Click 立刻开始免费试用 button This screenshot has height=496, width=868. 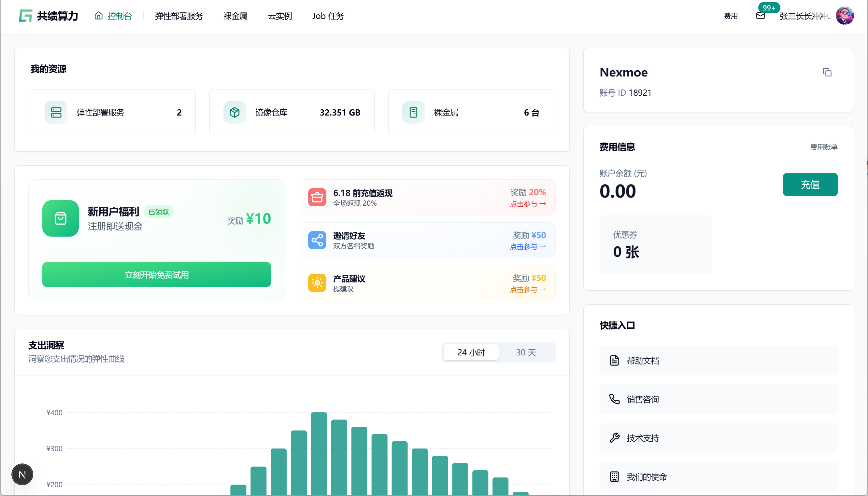[156, 275]
